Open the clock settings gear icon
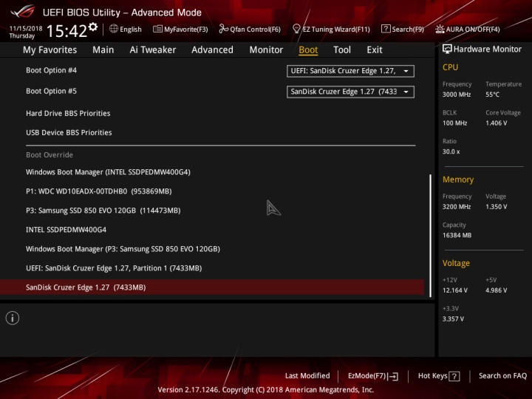The width and height of the screenshot is (532, 399). click(93, 27)
